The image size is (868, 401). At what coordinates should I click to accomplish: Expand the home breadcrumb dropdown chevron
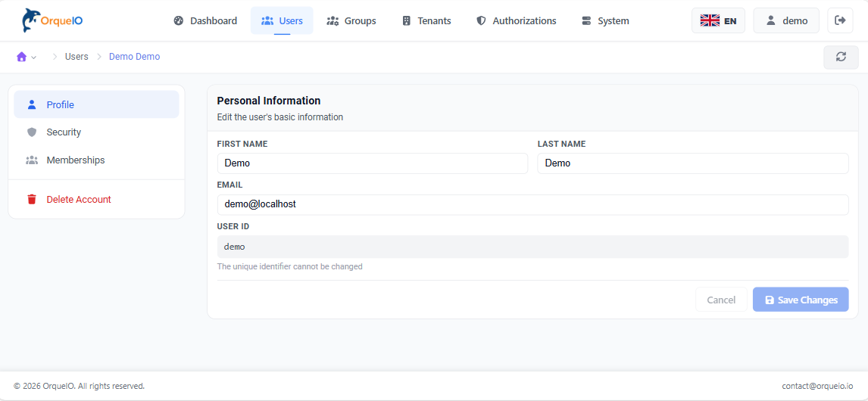pos(34,58)
